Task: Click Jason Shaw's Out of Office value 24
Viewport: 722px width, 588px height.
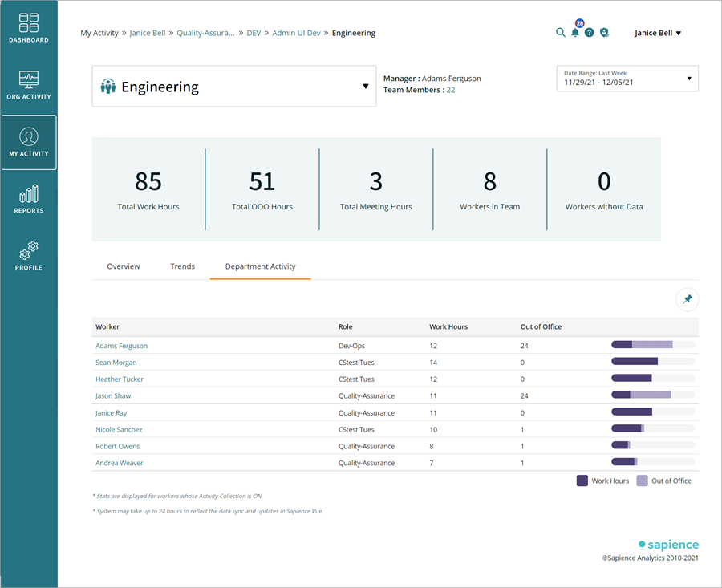Action: click(x=524, y=396)
